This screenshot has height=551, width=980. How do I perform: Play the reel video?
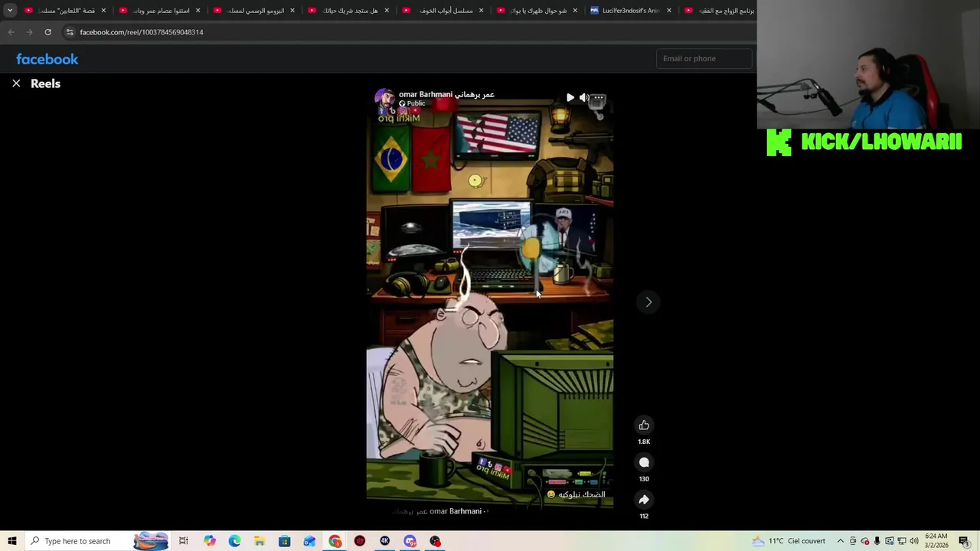click(x=570, y=98)
